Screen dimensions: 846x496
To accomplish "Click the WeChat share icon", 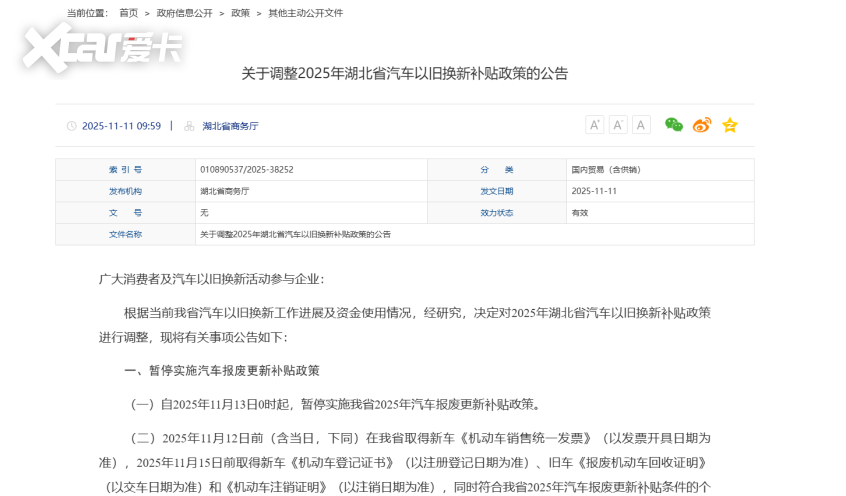I will click(674, 125).
